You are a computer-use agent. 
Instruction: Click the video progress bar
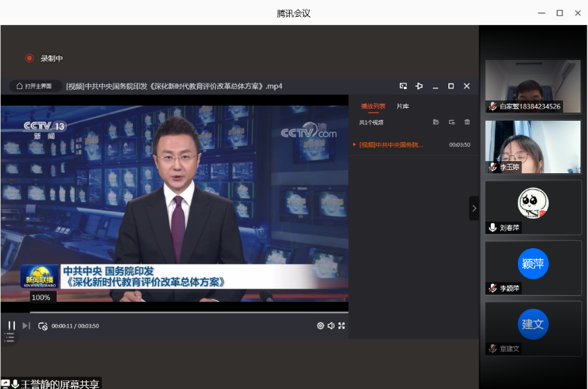(x=189, y=312)
